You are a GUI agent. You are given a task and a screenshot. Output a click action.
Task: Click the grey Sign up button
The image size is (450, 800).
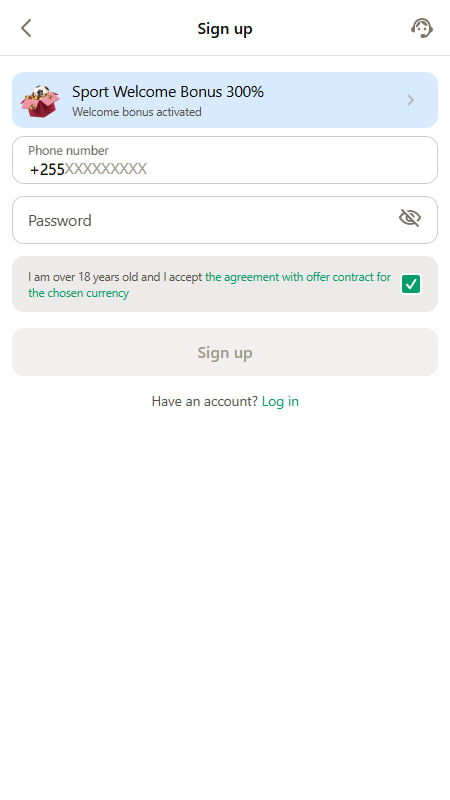[x=225, y=352]
